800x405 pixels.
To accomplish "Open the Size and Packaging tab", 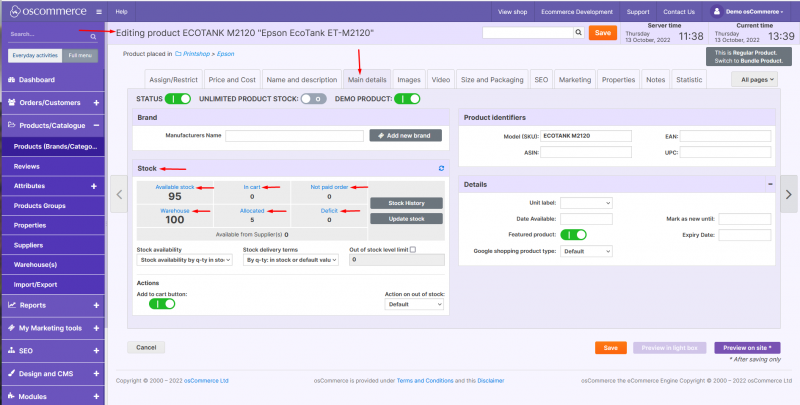I will [492, 79].
